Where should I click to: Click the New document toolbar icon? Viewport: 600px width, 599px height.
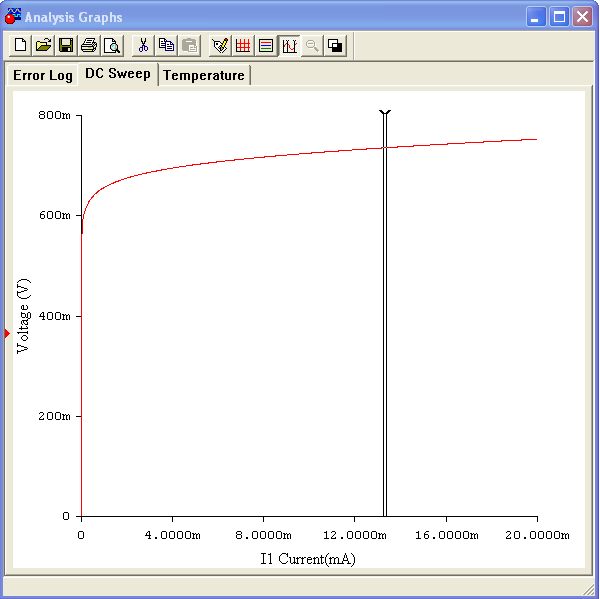point(20,46)
